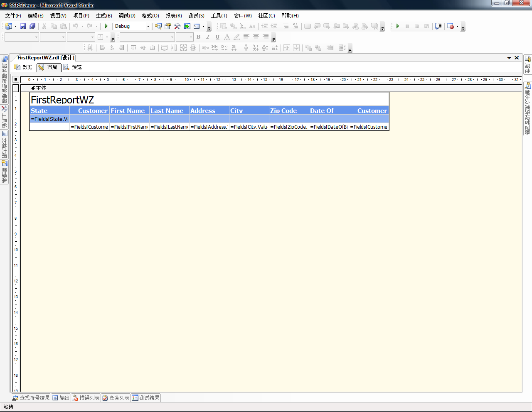Click the green Run arrow in the right toolbar
This screenshot has height=412, width=532.
[398, 26]
